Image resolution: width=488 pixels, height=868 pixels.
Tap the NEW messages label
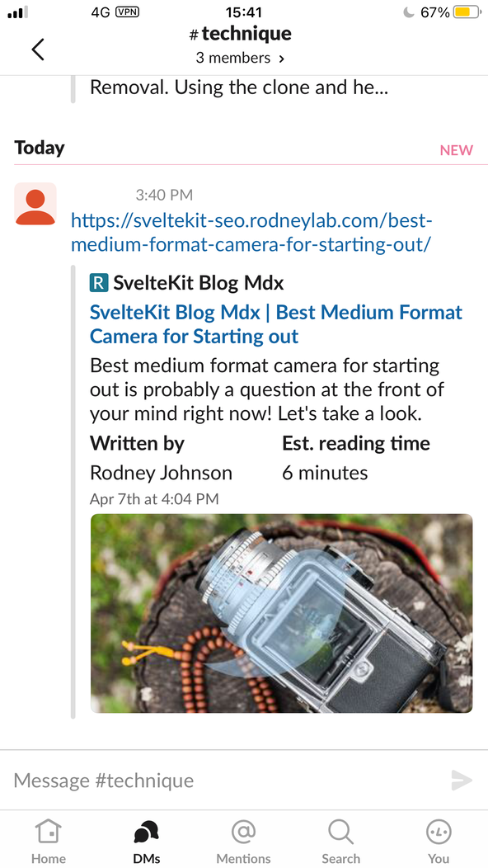pyautogui.click(x=456, y=149)
